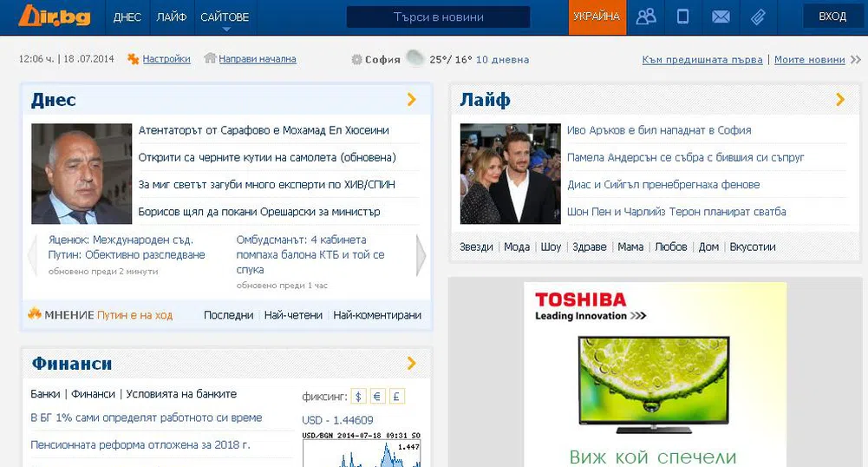Click the next news slider arrow

[x=421, y=256]
